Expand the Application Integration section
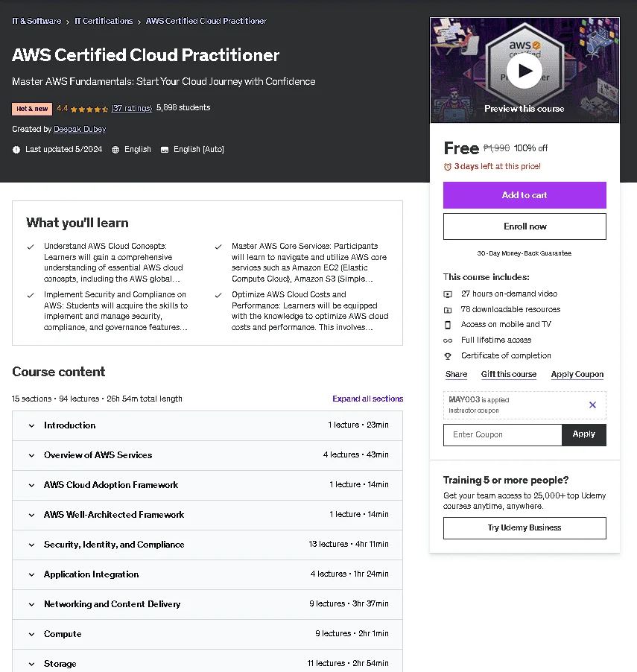637x672 pixels. (x=207, y=574)
